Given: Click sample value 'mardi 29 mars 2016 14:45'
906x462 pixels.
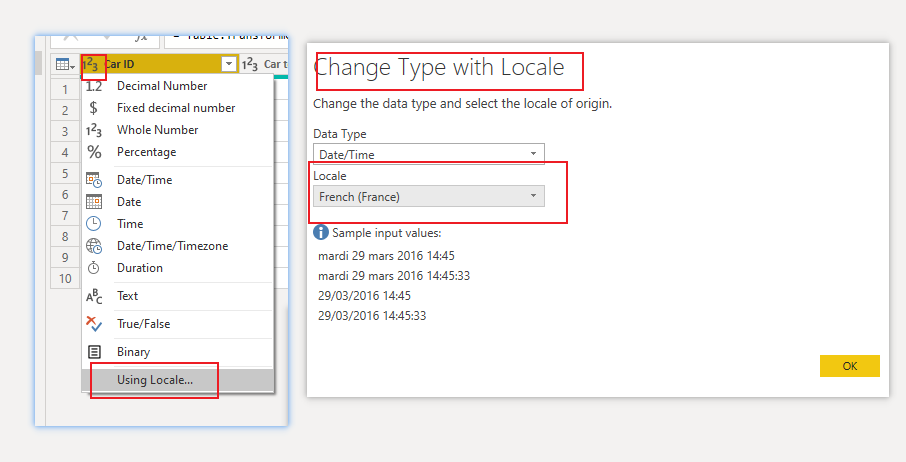Looking at the screenshot, I should coord(387,255).
